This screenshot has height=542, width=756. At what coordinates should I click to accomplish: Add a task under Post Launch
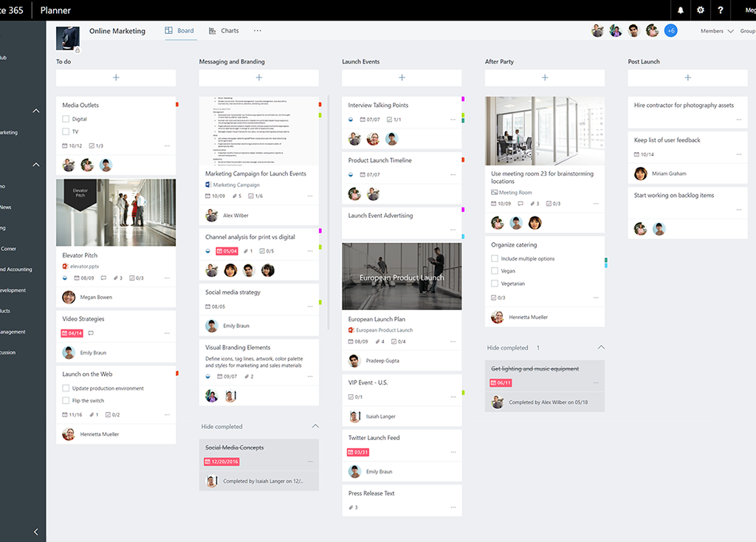click(x=687, y=78)
